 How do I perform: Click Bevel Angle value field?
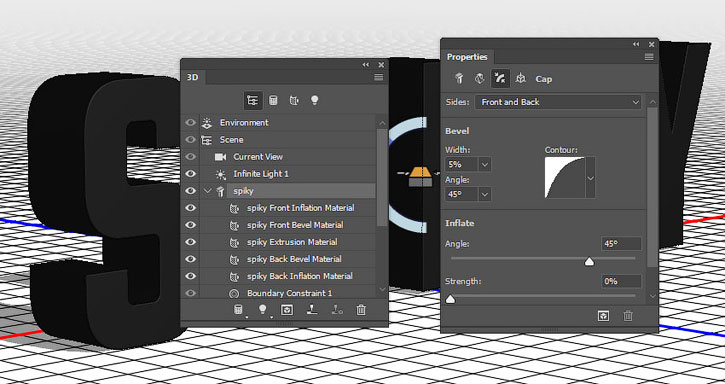point(461,194)
